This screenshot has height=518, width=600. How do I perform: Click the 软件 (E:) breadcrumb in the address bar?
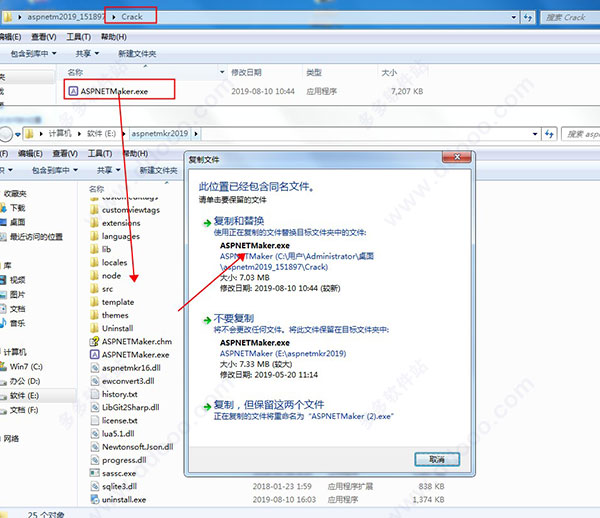pos(101,134)
